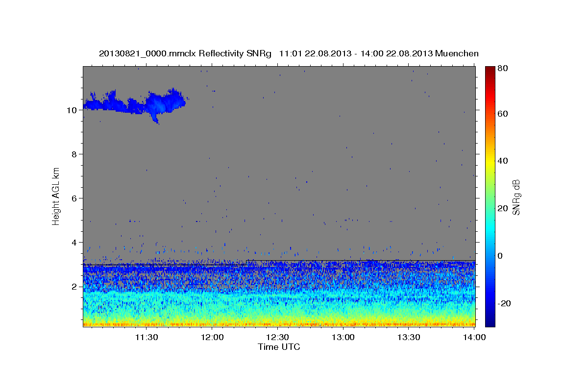Click the dark red top of colorbar
The height and width of the screenshot is (392, 588).
490,71
